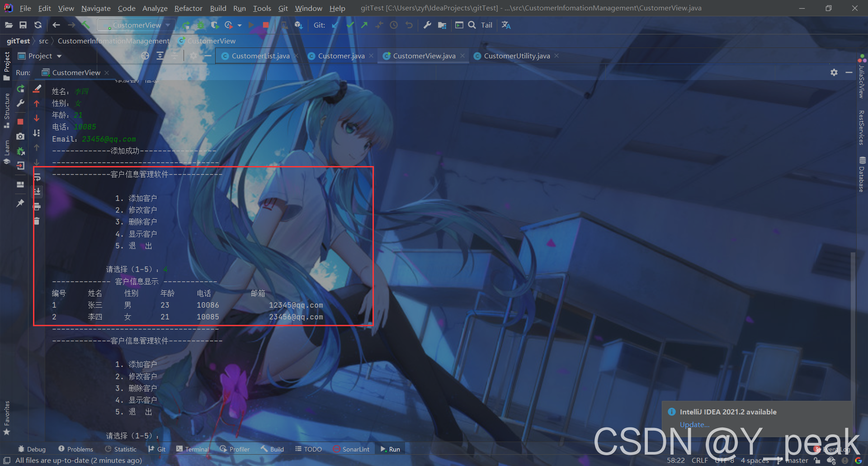The width and height of the screenshot is (868, 466).
Task: Click the Build project hammer icon
Action: coord(86,25)
